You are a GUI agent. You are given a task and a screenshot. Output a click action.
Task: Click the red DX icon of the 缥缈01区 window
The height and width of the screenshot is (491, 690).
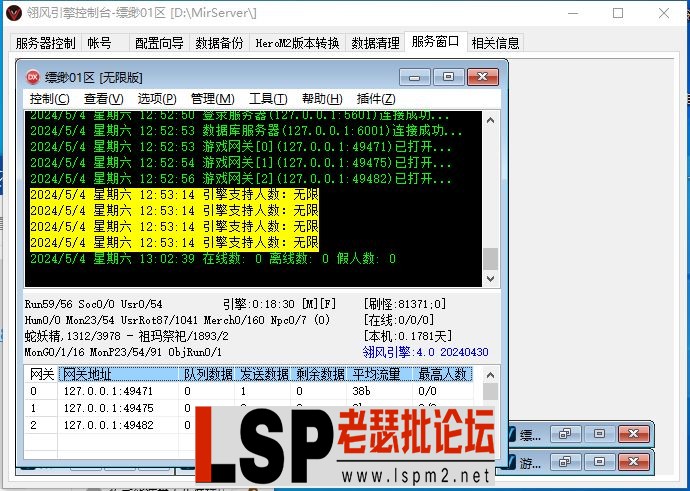[33, 77]
